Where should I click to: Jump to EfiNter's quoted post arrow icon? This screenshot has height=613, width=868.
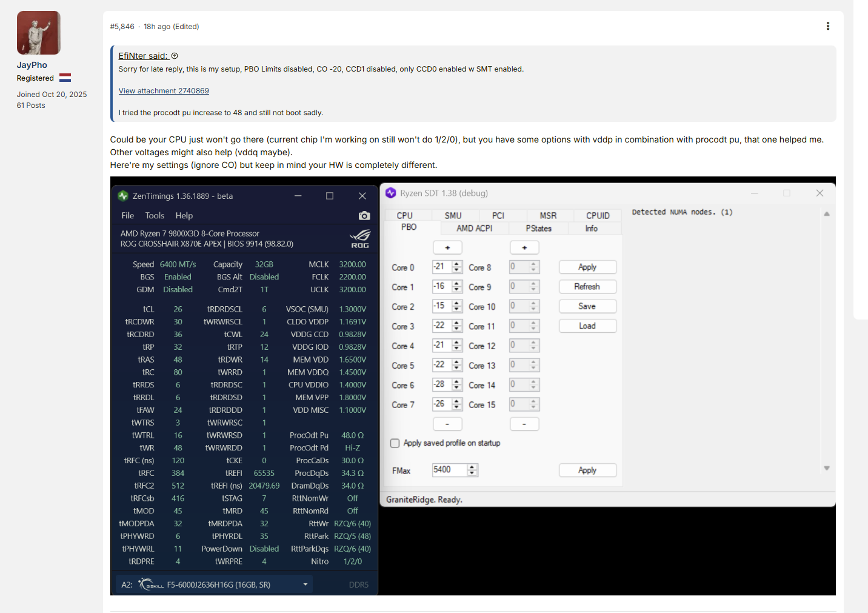175,56
